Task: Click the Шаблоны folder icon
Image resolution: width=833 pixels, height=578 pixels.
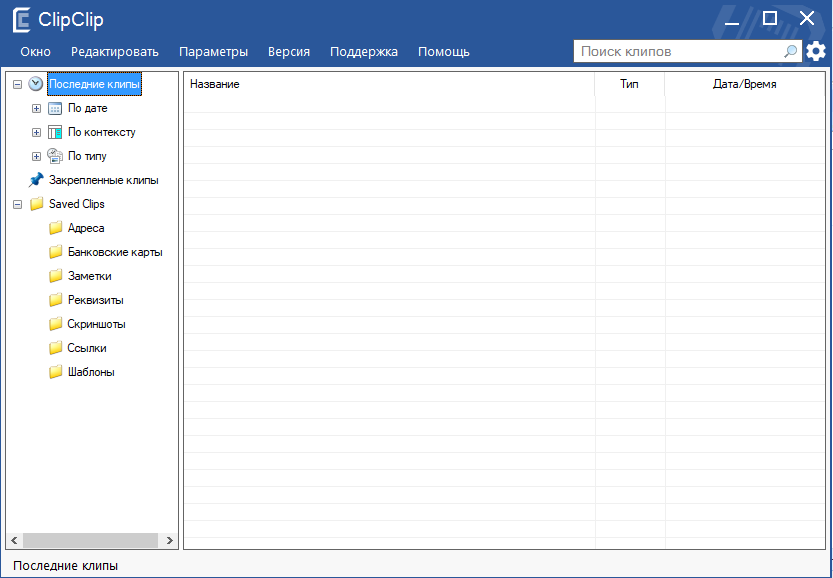Action: coord(55,372)
